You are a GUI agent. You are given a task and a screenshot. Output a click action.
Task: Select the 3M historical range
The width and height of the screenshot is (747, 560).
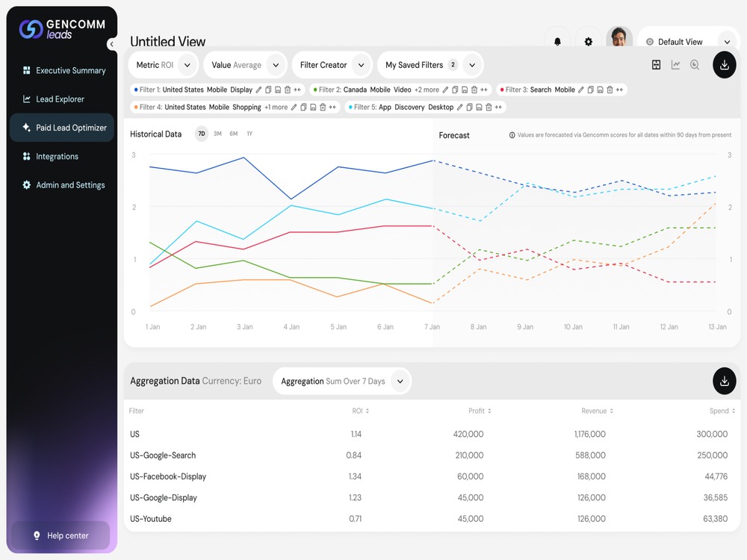click(x=217, y=134)
